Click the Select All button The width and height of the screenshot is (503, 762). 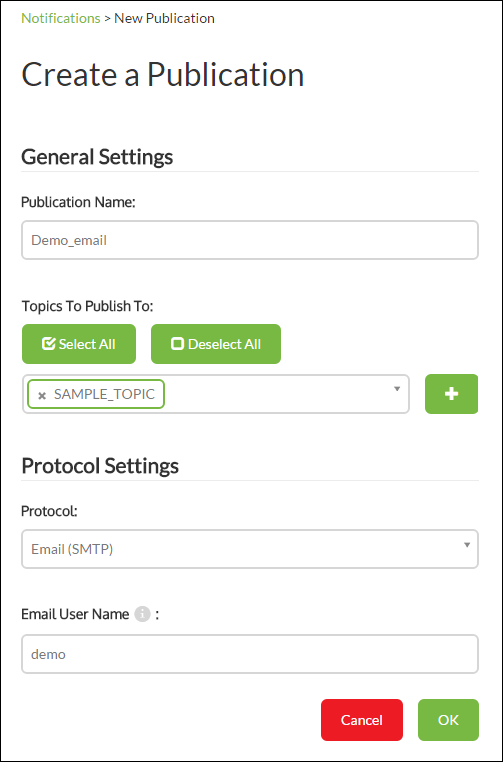[x=79, y=344]
